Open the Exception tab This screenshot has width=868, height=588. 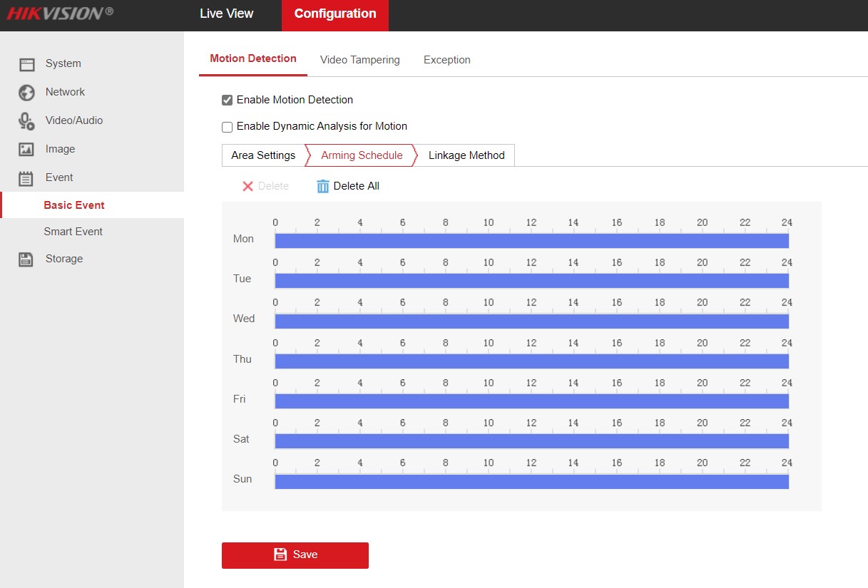click(446, 60)
